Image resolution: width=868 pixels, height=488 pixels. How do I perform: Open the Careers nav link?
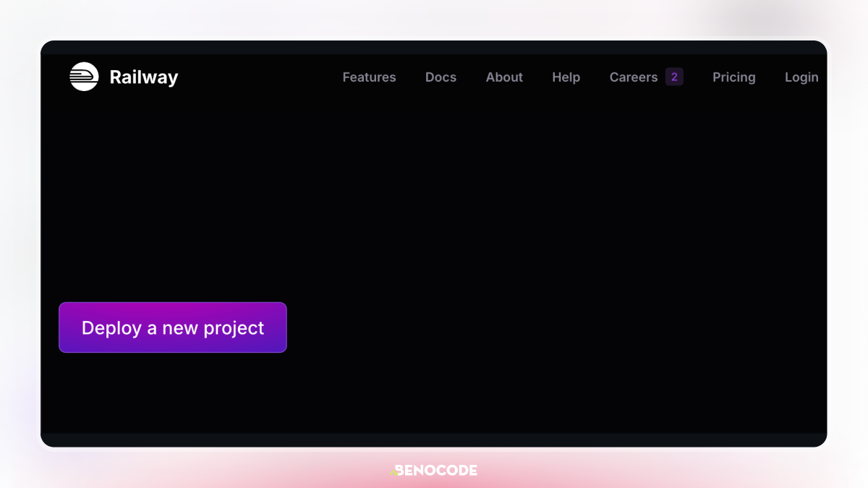(x=634, y=77)
